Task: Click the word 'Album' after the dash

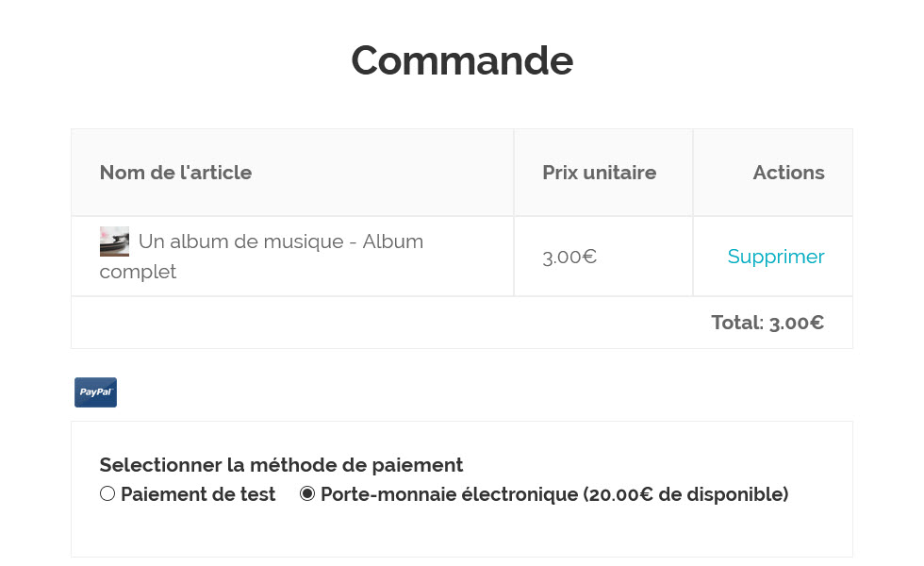Action: 393,241
